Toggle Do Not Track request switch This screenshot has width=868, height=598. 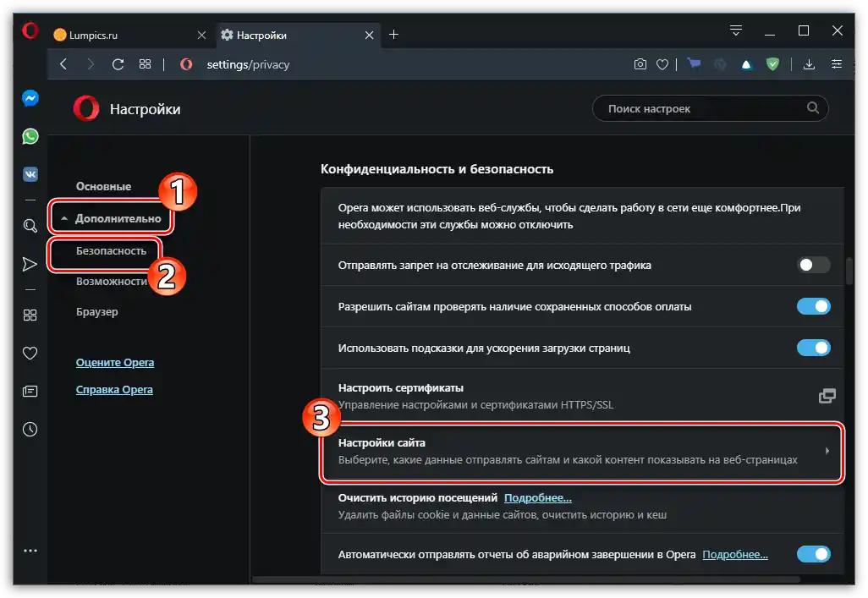click(813, 265)
